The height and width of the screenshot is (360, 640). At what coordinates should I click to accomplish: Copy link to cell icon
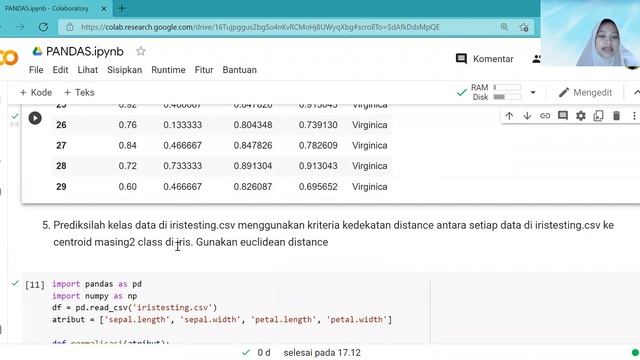(x=545, y=116)
